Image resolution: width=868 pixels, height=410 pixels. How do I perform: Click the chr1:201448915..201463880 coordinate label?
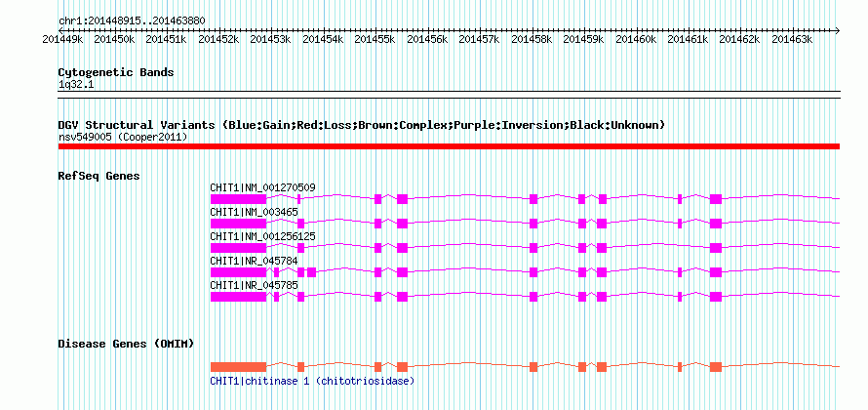coord(132,21)
